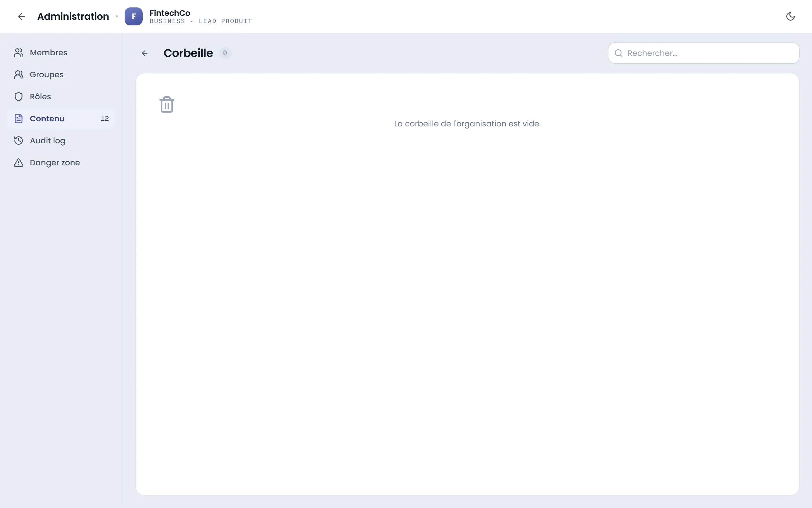
Task: Click the Groupes users icon
Action: pos(19,75)
